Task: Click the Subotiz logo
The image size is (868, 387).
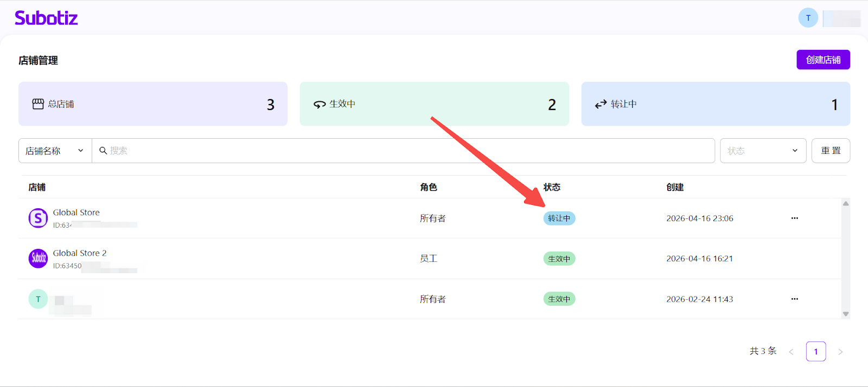Action: coord(46,18)
